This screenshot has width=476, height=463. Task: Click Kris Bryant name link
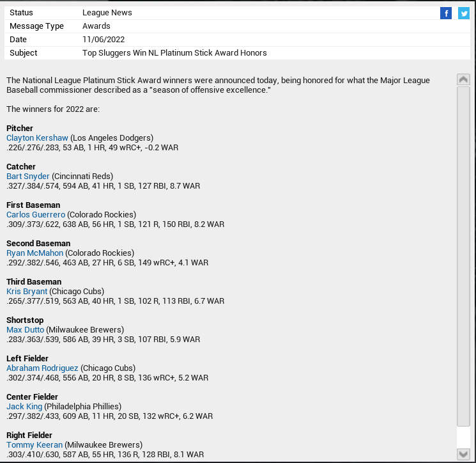pos(27,292)
